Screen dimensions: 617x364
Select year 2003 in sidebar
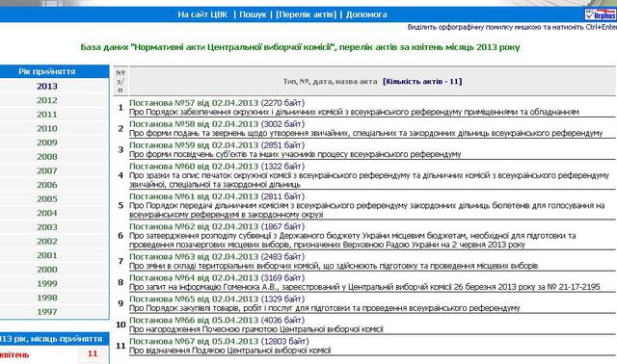coord(47,227)
